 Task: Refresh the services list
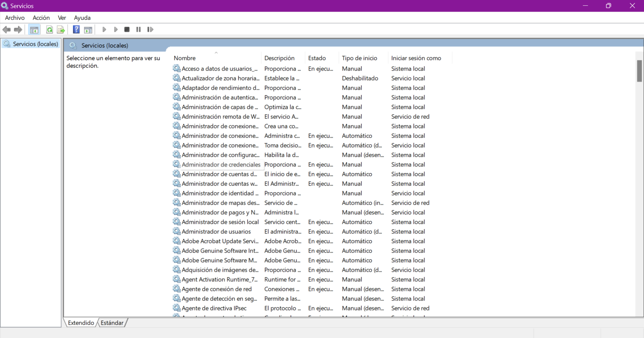click(49, 30)
